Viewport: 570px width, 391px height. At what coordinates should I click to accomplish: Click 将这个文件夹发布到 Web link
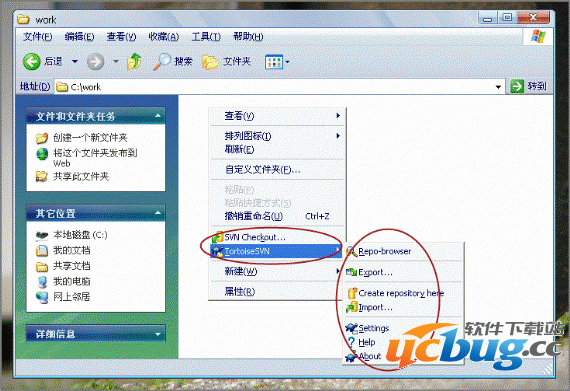coord(95,158)
